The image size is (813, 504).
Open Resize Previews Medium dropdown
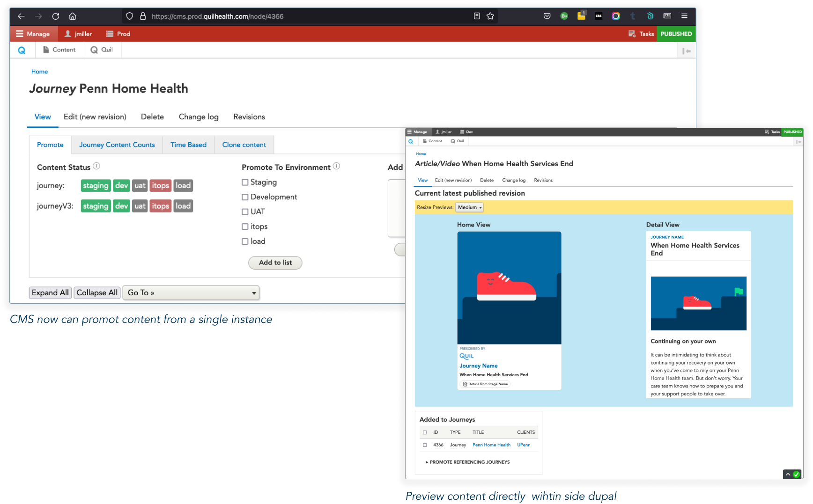click(469, 207)
